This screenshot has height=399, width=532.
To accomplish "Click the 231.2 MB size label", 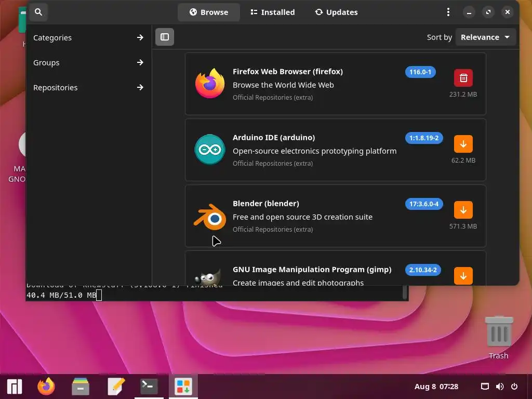I will tap(463, 95).
